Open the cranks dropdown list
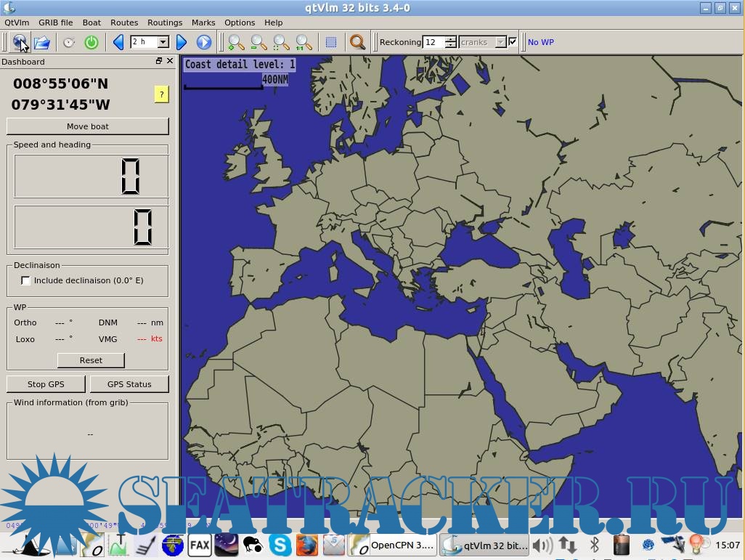The height and width of the screenshot is (560, 745). (500, 43)
